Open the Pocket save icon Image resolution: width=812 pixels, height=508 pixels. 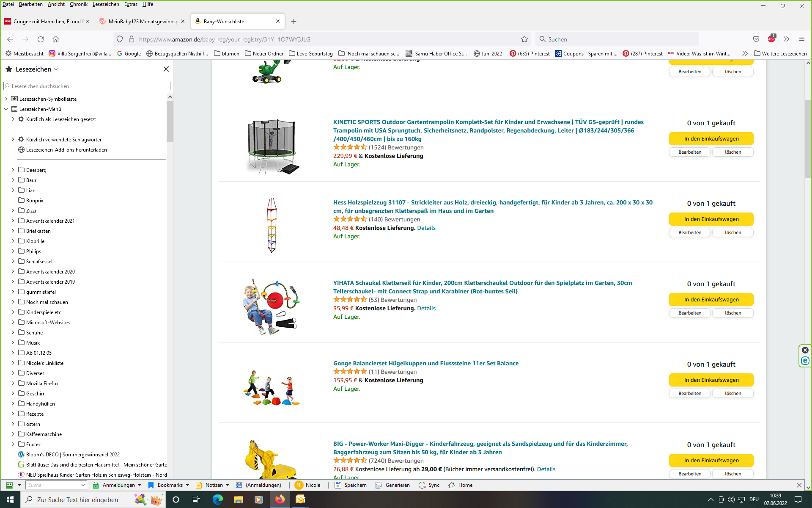[x=756, y=39]
